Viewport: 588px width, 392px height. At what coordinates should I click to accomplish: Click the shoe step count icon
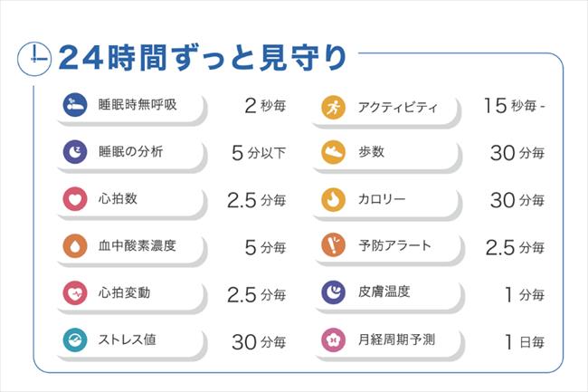point(334,153)
